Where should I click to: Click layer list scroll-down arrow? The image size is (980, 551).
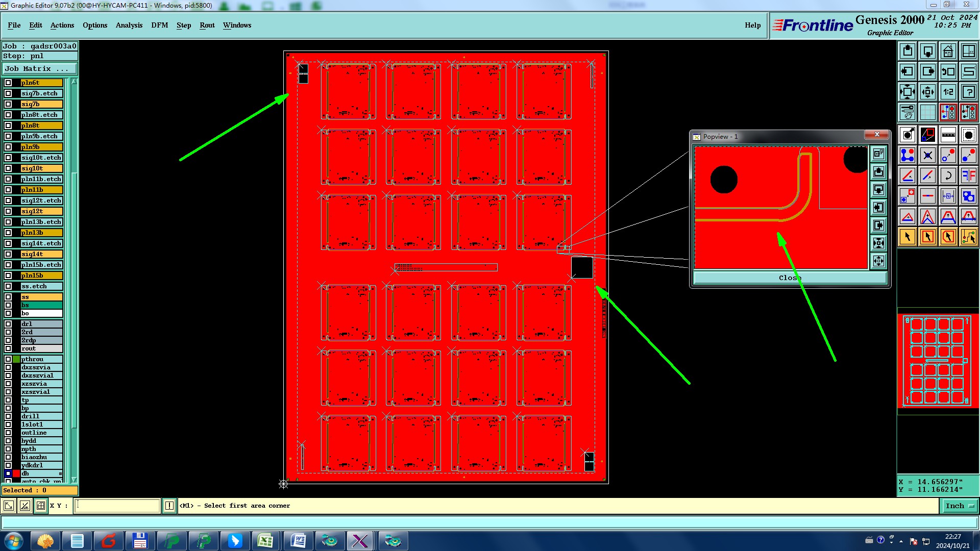[x=74, y=480]
